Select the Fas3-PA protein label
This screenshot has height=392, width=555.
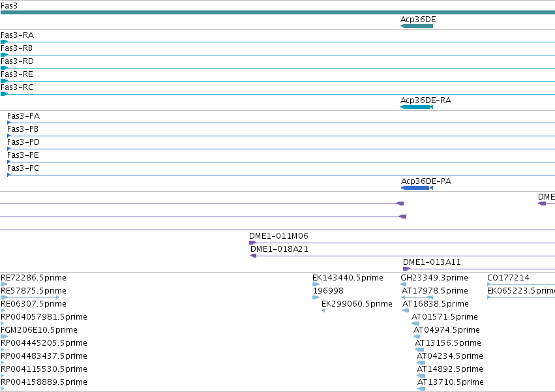click(x=23, y=116)
